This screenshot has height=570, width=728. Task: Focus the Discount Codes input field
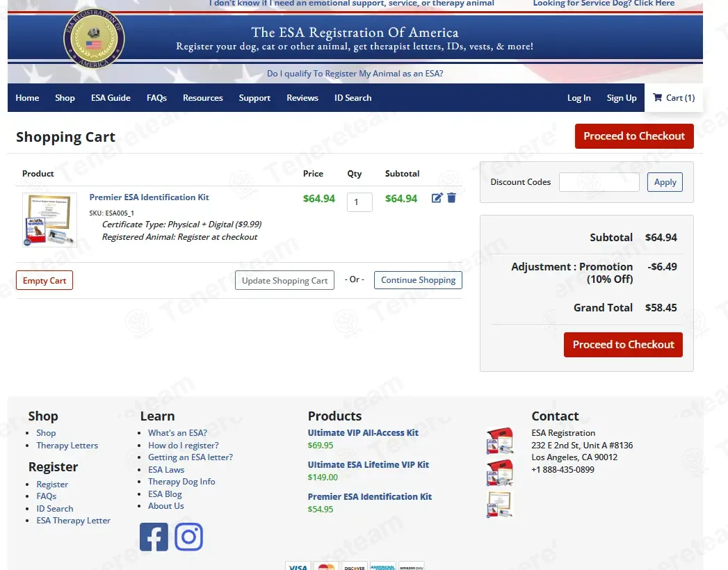[599, 182]
